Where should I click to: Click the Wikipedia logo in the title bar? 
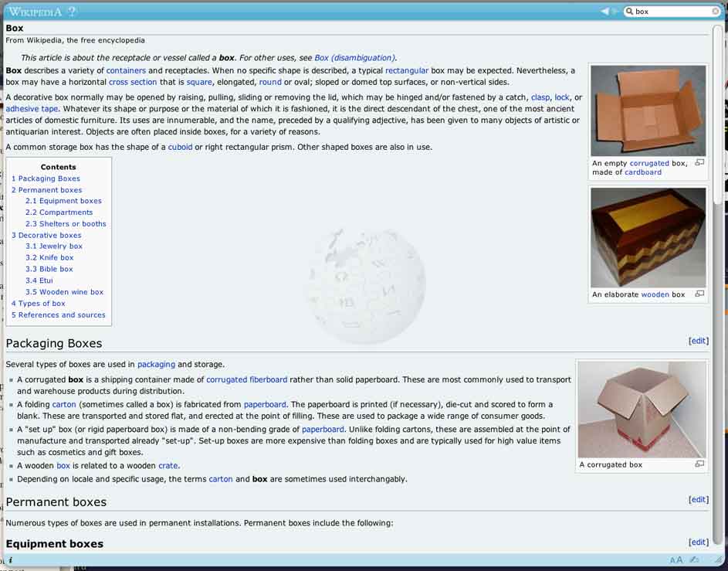pyautogui.click(x=36, y=12)
